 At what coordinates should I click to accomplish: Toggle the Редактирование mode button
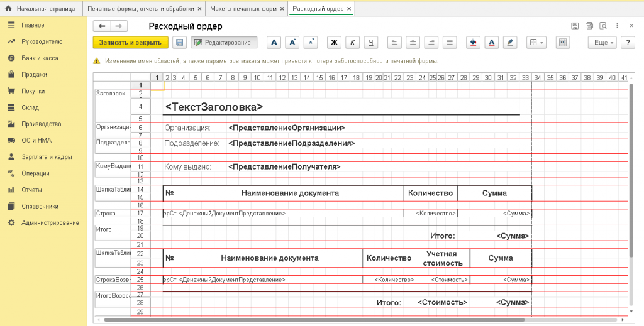pos(224,43)
